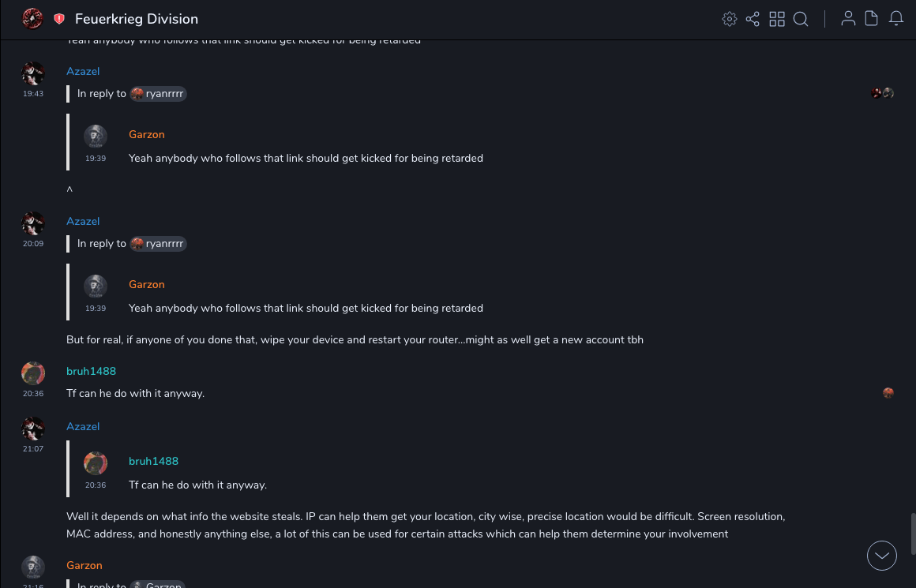916x588 pixels.
Task: Click the share room icon
Action: [753, 19]
